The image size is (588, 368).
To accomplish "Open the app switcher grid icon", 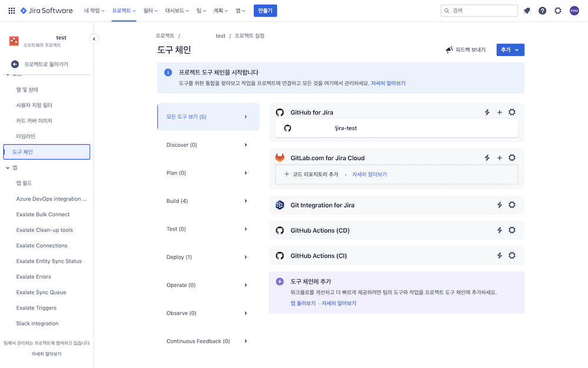I will point(12,11).
